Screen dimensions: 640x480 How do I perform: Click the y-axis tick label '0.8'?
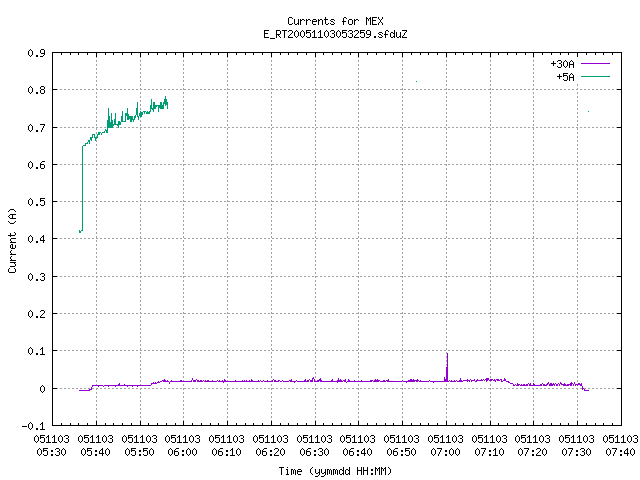[36, 90]
